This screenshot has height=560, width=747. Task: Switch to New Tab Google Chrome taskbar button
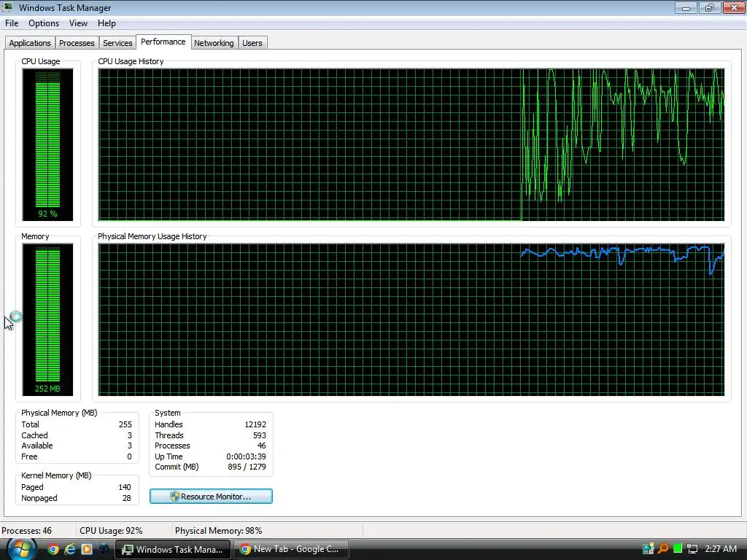click(290, 549)
